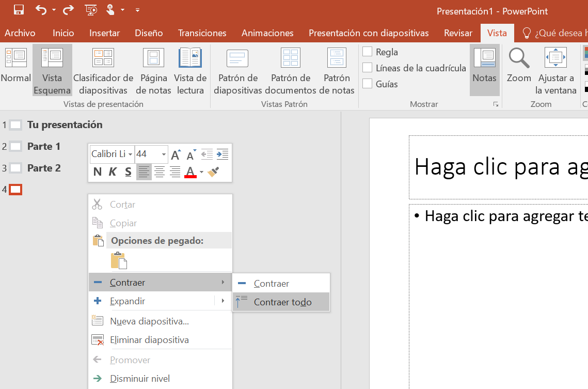
Task: Activate the format painter brush
Action: (213, 172)
